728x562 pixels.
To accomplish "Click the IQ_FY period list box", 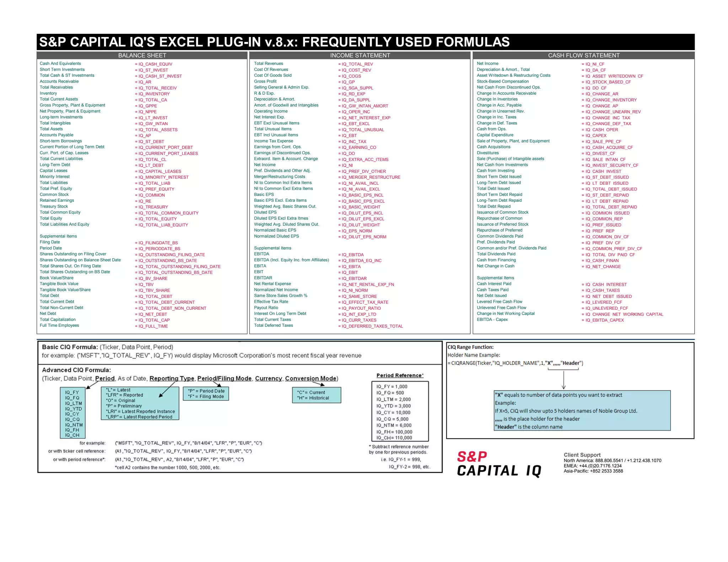I will point(73,414).
